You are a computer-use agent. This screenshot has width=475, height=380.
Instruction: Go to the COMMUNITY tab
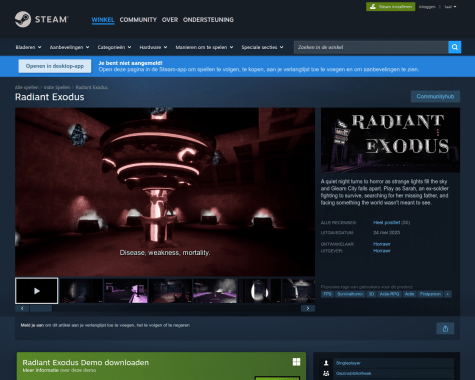tap(138, 20)
